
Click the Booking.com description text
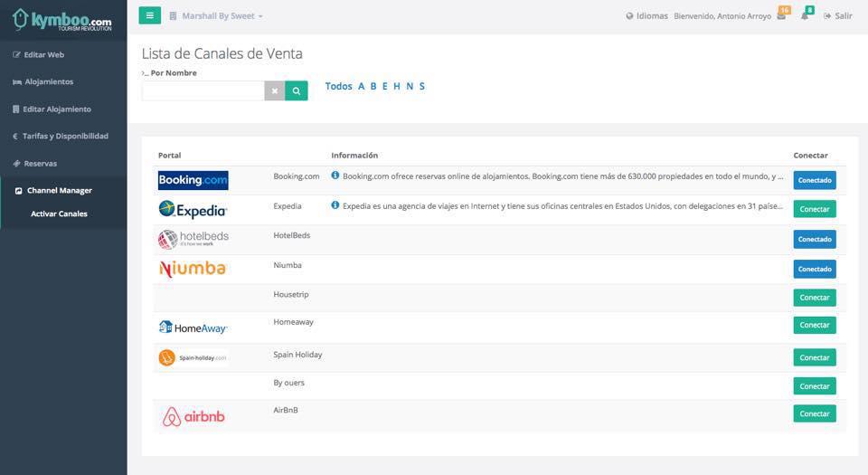563,176
